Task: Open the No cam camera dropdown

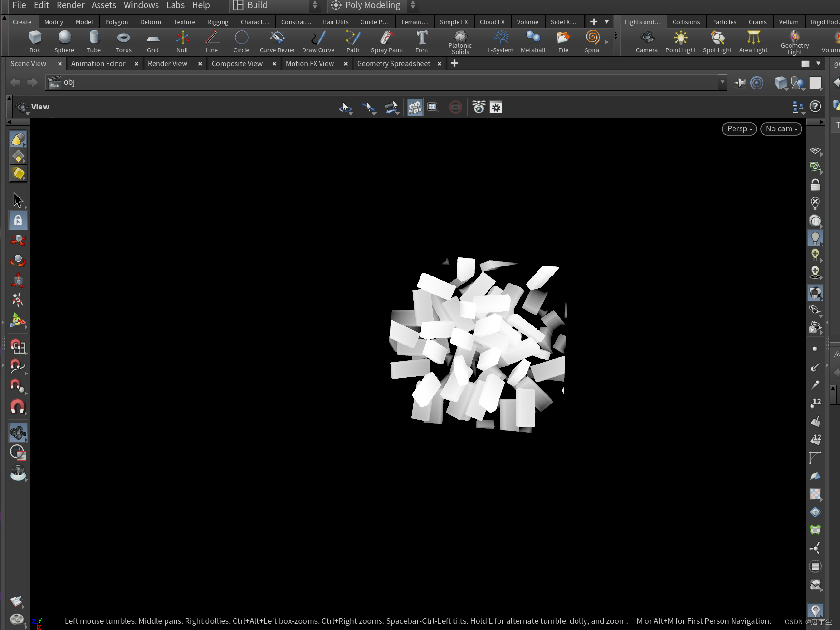Action: [x=781, y=129]
